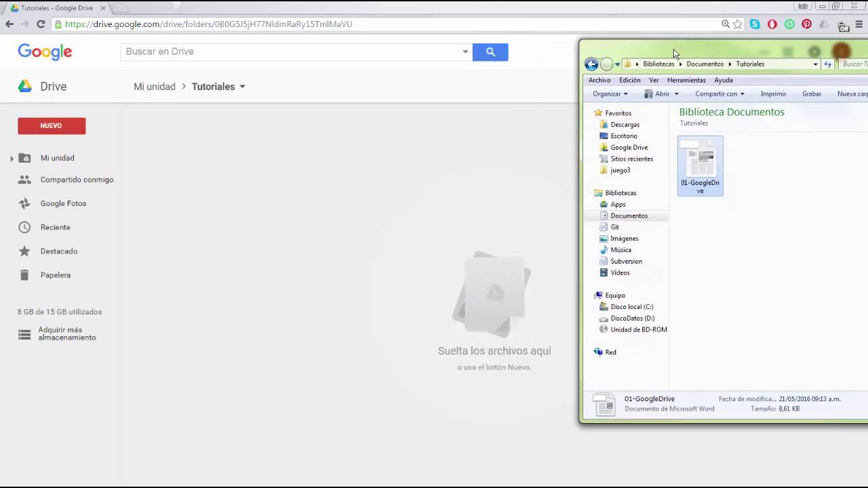This screenshot has width=868, height=488.
Task: Open the Chrome hamburger menu
Action: [x=861, y=24]
